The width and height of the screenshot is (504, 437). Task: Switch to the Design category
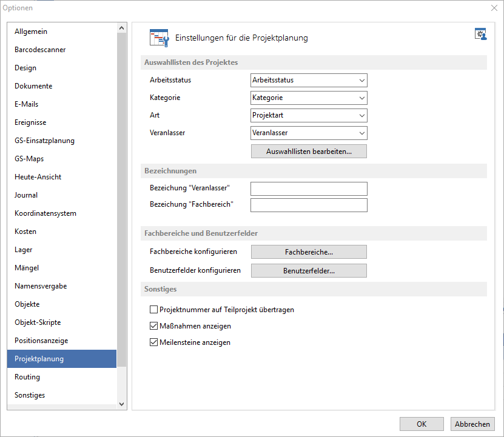coord(62,68)
